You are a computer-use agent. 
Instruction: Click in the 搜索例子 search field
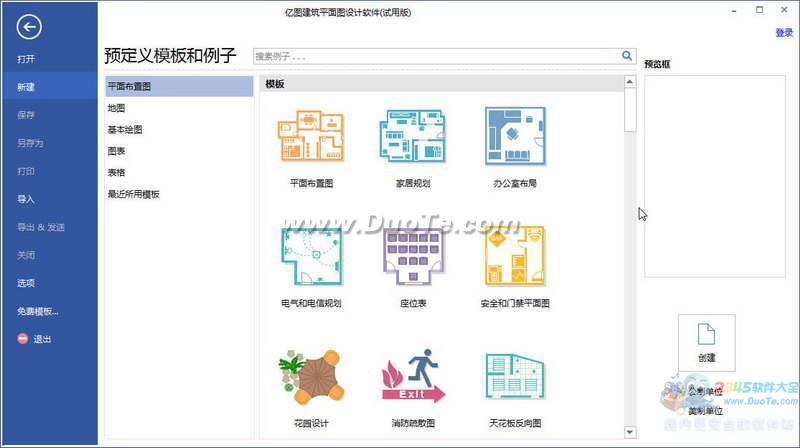pos(435,57)
